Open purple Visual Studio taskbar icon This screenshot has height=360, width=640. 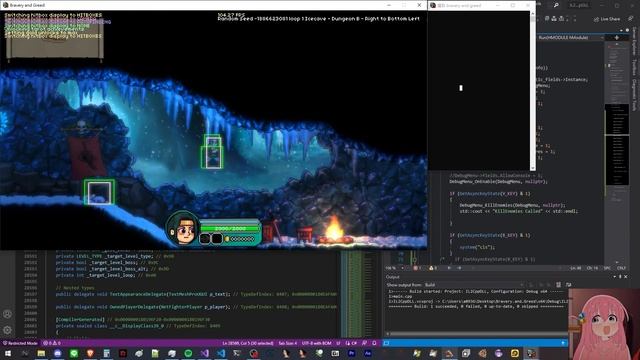click(204, 353)
